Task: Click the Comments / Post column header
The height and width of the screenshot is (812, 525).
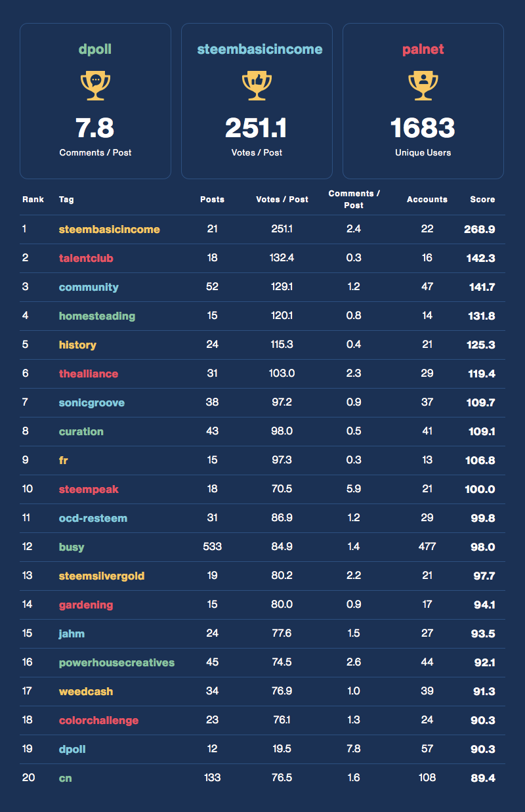Action: point(354,199)
